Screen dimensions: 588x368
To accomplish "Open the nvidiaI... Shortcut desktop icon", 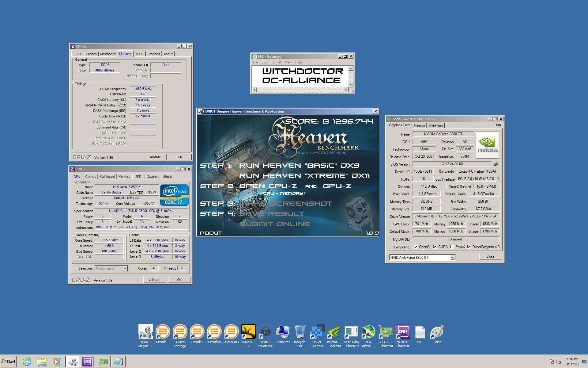I will 334,335.
